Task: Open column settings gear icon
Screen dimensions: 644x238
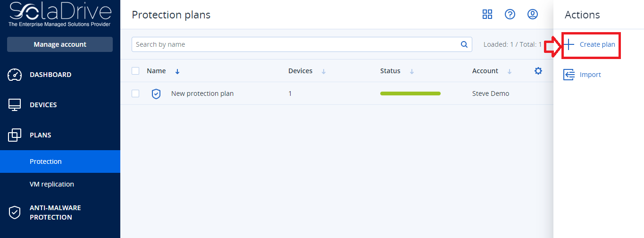Action: pos(538,71)
